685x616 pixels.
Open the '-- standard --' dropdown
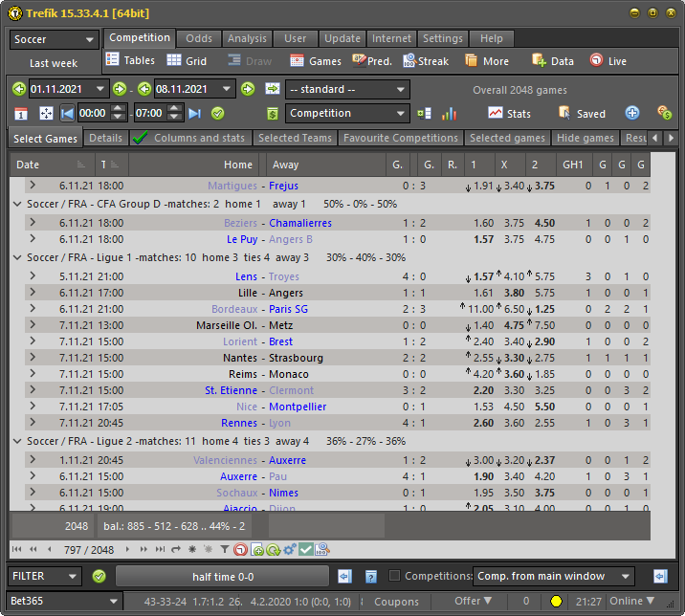pos(347,89)
